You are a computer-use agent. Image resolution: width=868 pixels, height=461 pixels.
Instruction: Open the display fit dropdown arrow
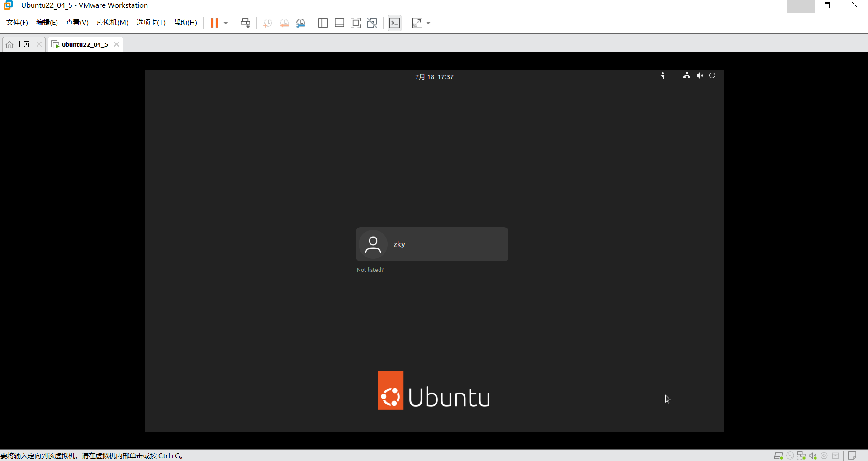(x=428, y=23)
